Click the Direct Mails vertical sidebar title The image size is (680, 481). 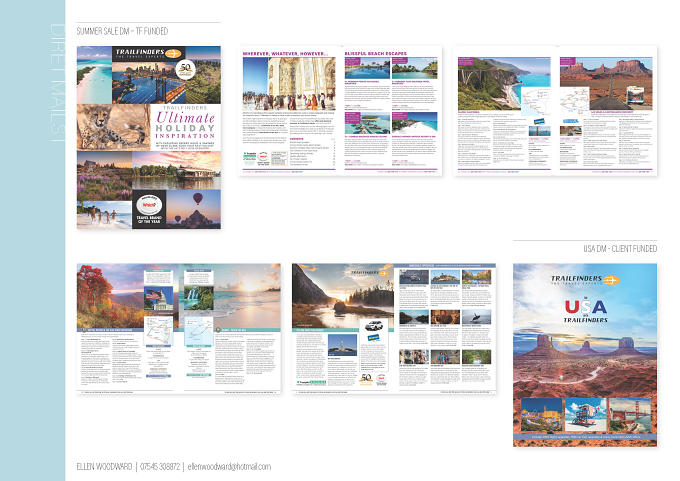tap(57, 83)
